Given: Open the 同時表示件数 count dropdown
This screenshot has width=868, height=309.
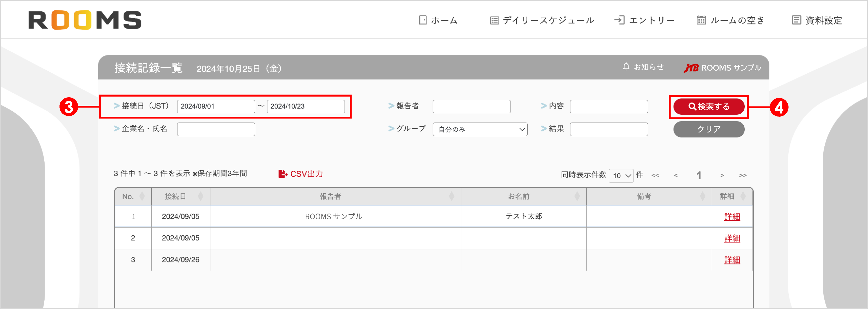Looking at the screenshot, I should coord(621,175).
